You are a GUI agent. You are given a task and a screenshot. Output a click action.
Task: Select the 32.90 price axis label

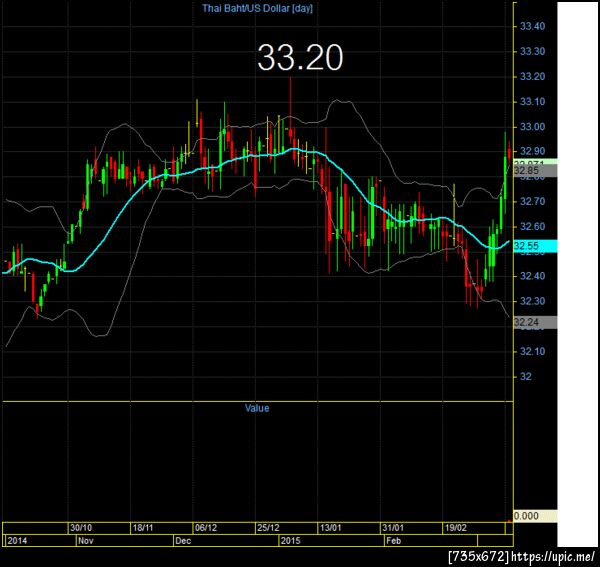[532, 151]
